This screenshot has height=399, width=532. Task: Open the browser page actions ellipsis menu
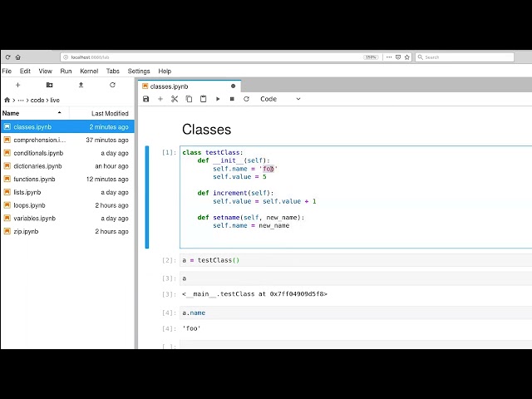point(389,57)
